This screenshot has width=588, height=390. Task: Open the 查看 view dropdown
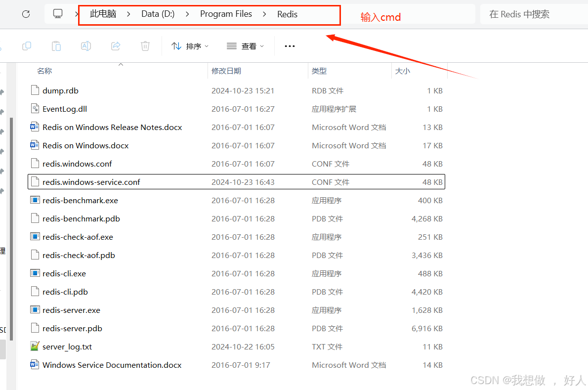click(x=245, y=46)
